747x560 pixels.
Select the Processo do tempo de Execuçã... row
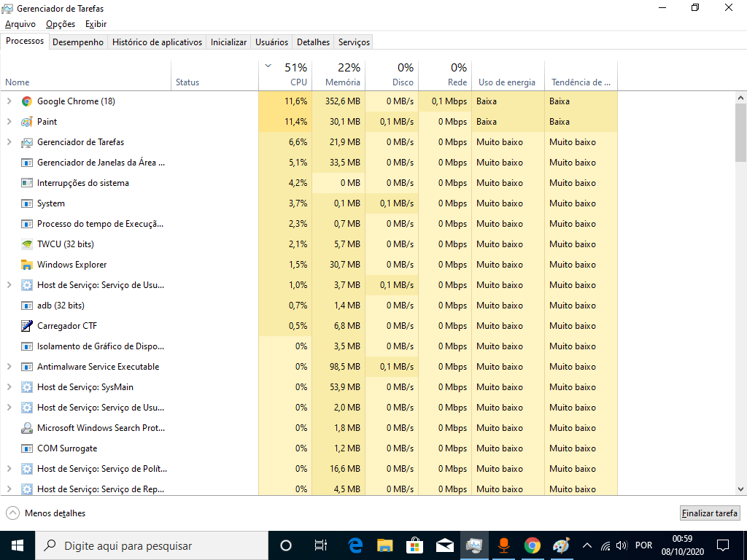309,223
